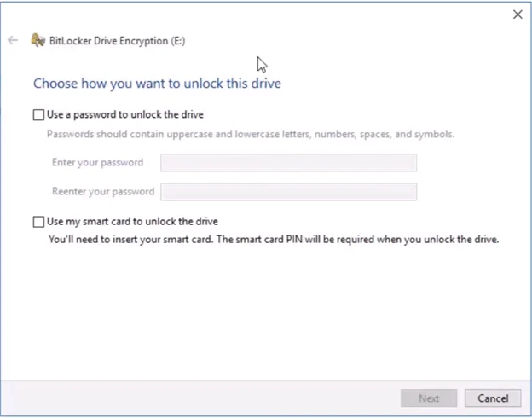Tick the use my smart card checkbox

[38, 222]
